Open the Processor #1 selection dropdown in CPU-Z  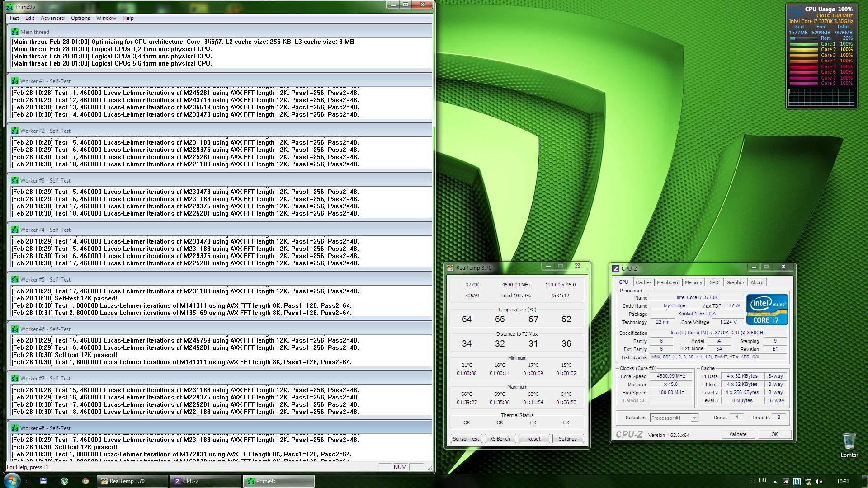click(674, 418)
